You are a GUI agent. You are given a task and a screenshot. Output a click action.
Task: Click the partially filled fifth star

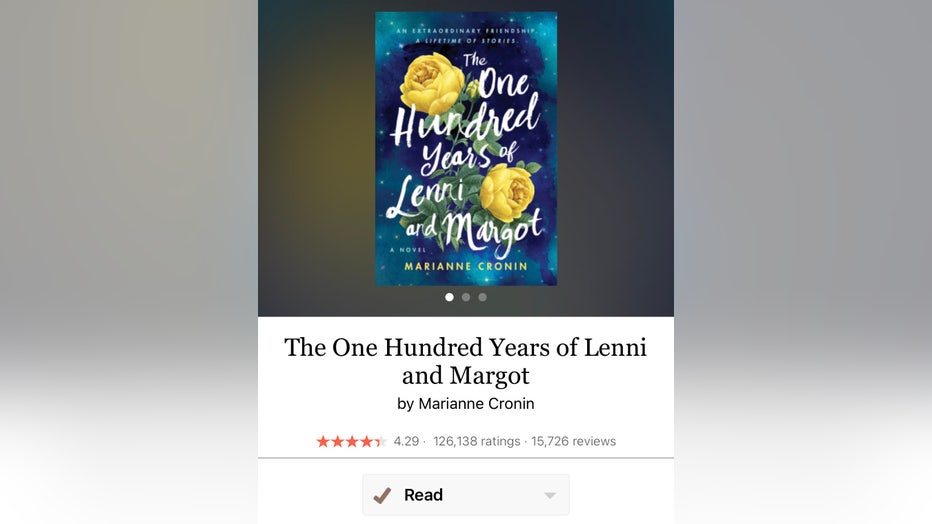[x=380, y=441]
